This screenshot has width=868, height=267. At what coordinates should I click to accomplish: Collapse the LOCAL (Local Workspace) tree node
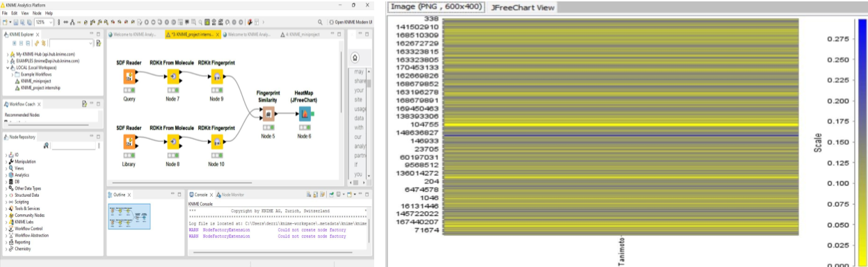[8, 67]
